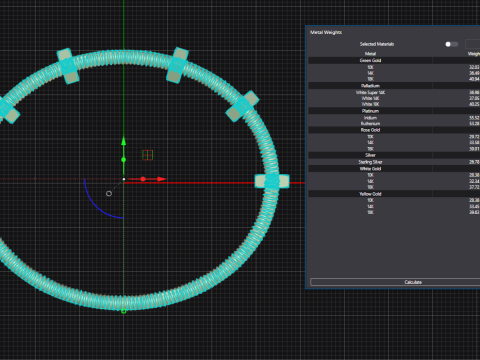This screenshot has height=360, width=480.
Task: Click the Metal Weights panel title
Action: pos(326,32)
